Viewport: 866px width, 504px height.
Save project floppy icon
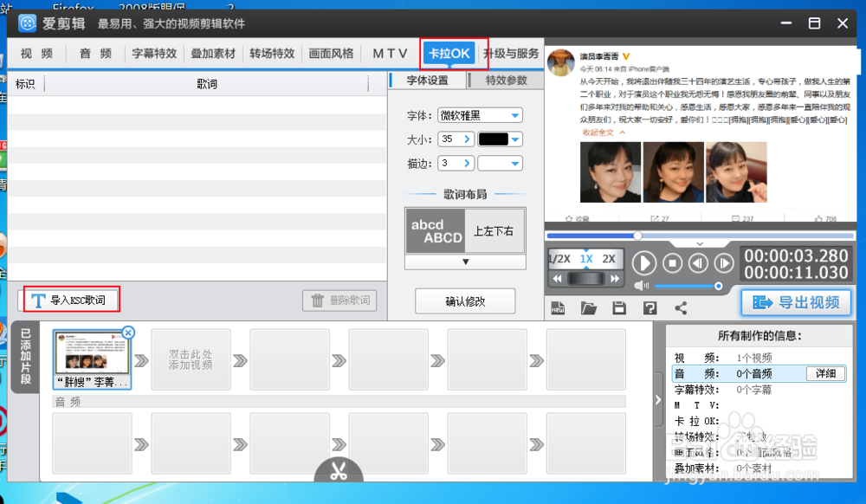619,308
